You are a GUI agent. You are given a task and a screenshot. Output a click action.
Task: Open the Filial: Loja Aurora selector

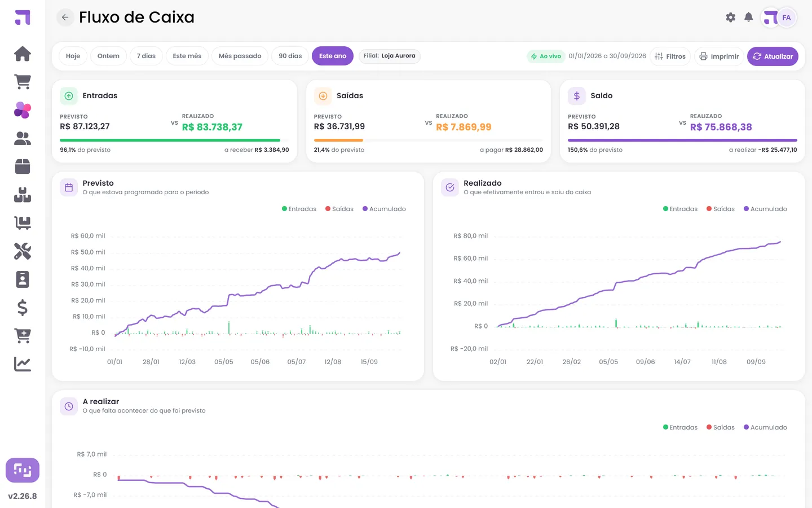pyautogui.click(x=390, y=56)
